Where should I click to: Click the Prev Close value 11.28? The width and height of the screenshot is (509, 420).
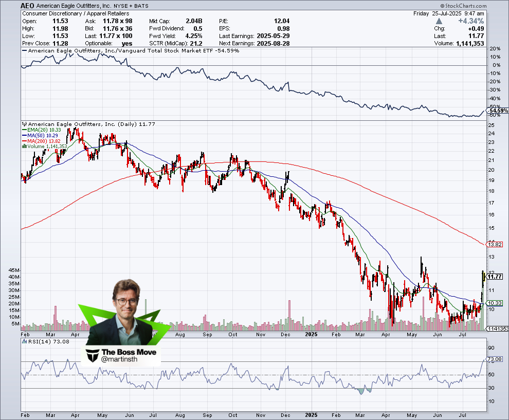(x=60, y=43)
